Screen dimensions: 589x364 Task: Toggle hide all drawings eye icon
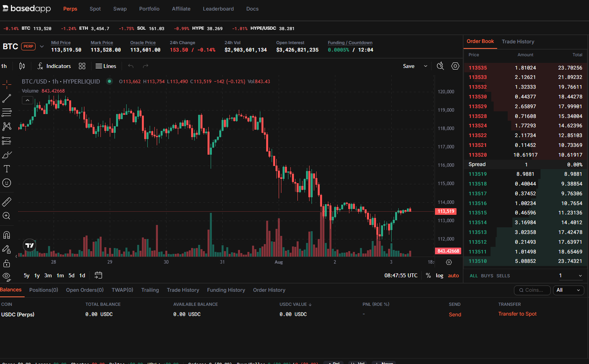pos(7,277)
